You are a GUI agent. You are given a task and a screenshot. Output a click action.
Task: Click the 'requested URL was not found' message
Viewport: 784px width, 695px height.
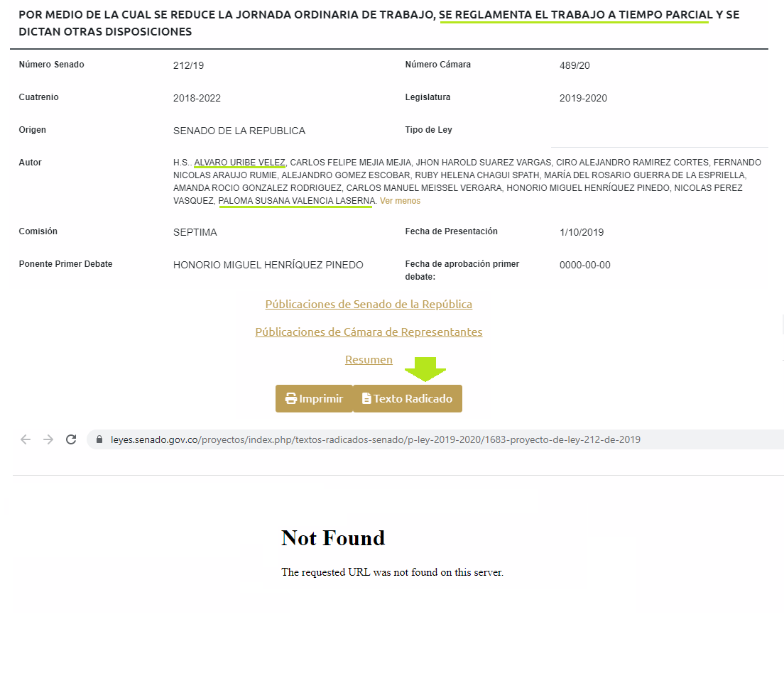(x=392, y=572)
